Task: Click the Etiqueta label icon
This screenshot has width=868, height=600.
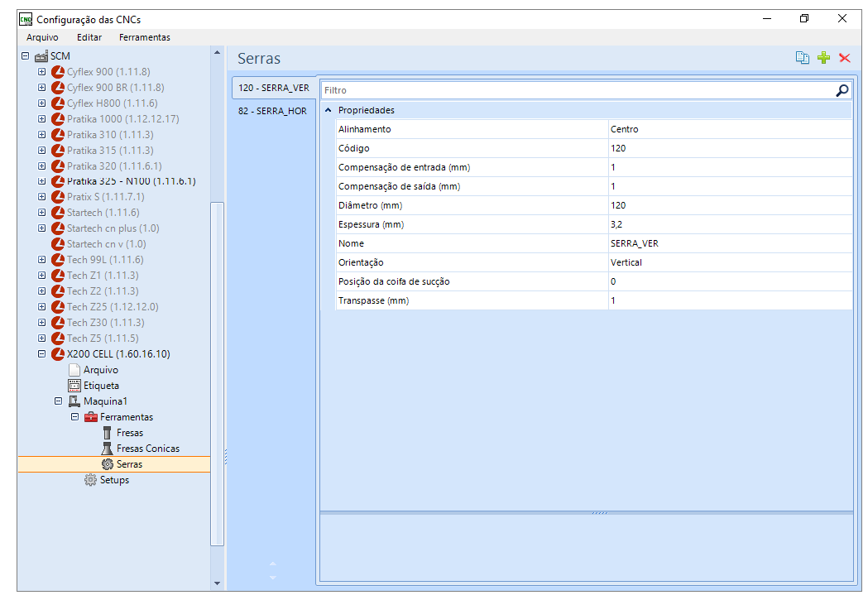Action: [x=74, y=386]
